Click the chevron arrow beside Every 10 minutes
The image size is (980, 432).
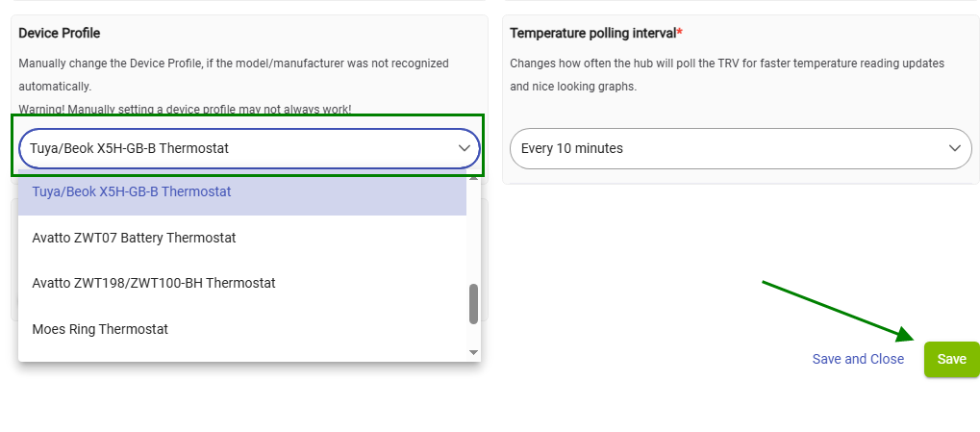coord(955,148)
